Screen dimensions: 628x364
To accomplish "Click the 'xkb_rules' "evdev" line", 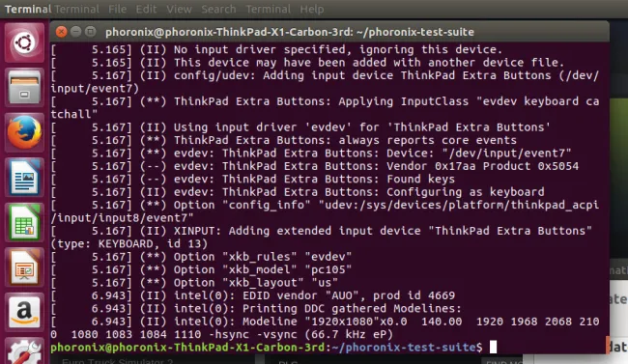I will [x=202, y=257].
